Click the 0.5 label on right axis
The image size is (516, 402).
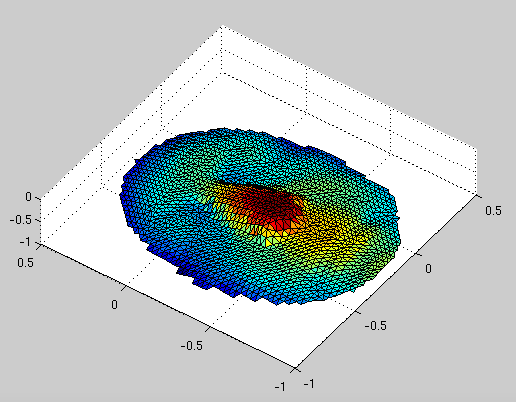[493, 211]
